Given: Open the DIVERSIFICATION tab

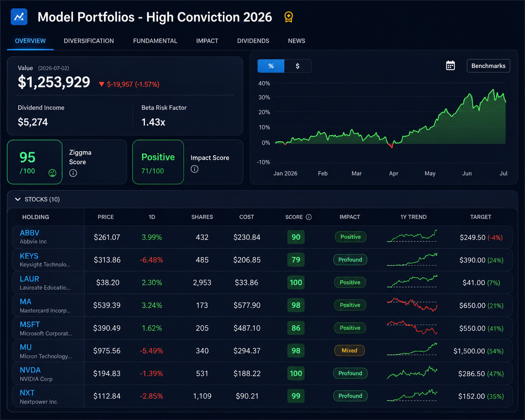Looking at the screenshot, I should (89, 41).
